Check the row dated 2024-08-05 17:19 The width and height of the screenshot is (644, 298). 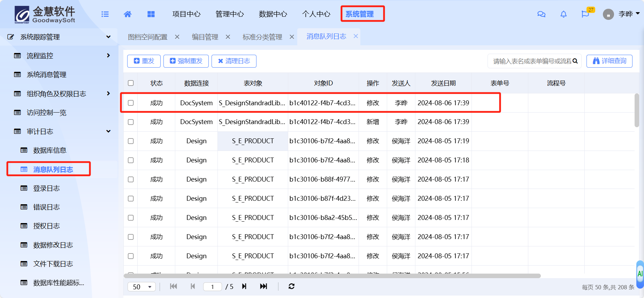131,141
